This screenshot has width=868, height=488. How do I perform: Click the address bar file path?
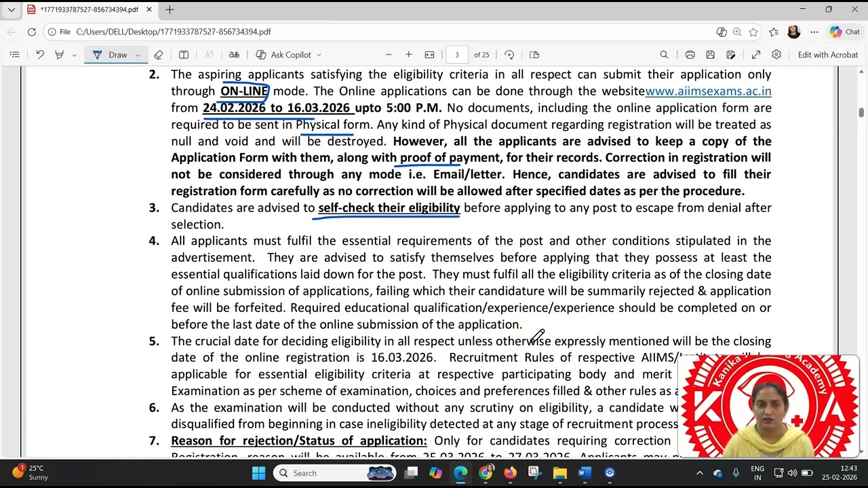(174, 32)
